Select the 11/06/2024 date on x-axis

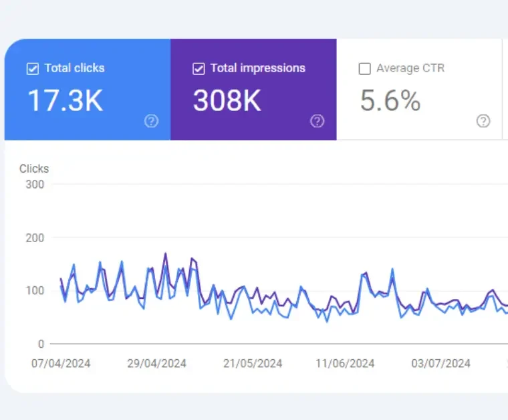point(345,364)
